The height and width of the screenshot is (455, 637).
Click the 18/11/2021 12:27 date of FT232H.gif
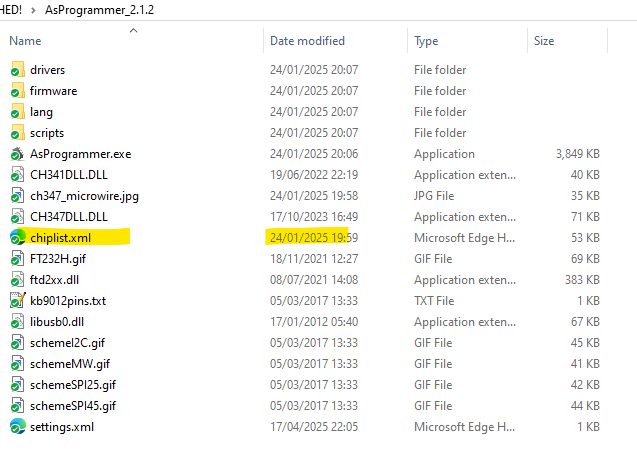[x=314, y=259]
